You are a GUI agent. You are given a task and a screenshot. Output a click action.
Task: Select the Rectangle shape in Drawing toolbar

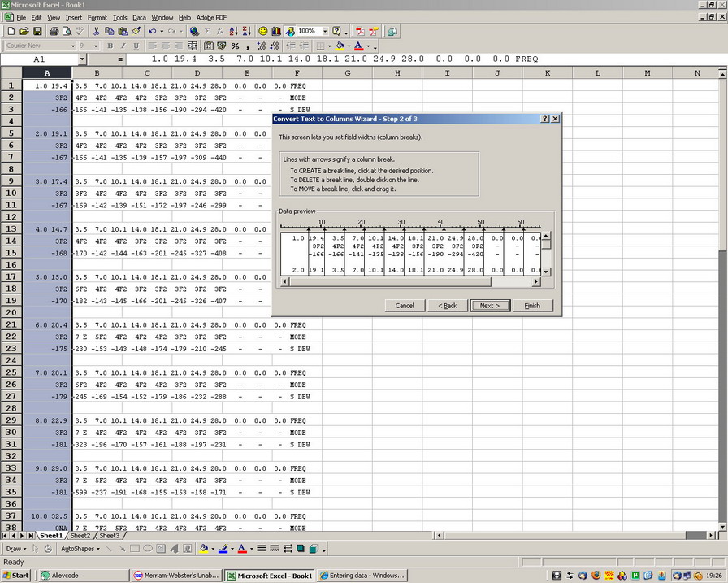pos(135,549)
